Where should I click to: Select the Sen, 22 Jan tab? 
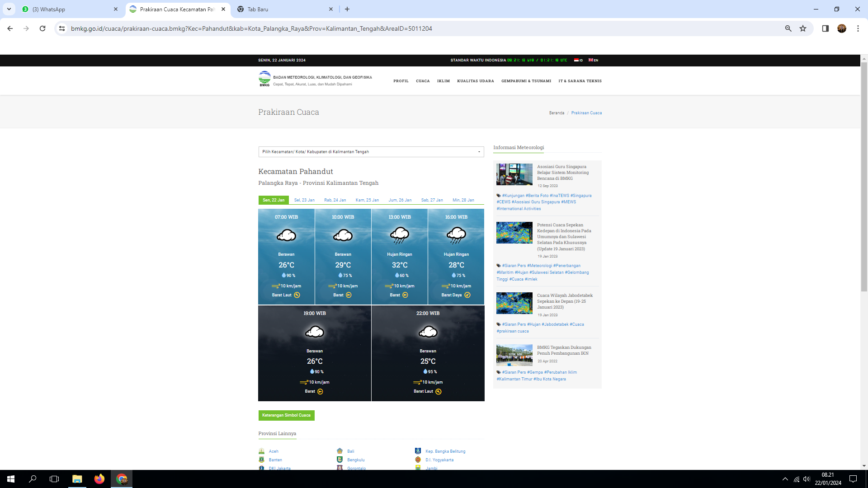[274, 200]
